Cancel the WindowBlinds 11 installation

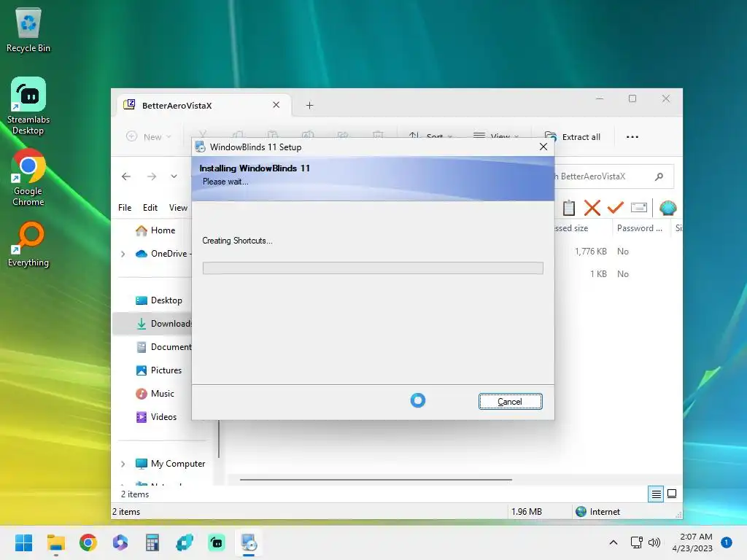510,402
